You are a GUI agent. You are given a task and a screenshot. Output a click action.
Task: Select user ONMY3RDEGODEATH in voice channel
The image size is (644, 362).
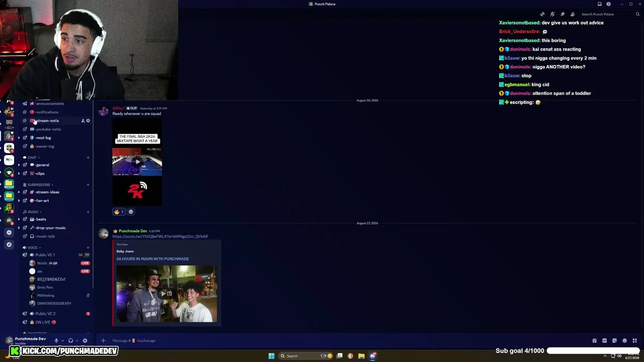point(54,303)
